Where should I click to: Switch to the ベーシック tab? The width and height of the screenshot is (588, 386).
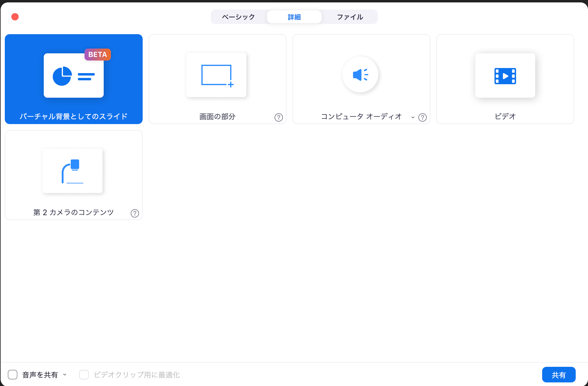click(238, 17)
